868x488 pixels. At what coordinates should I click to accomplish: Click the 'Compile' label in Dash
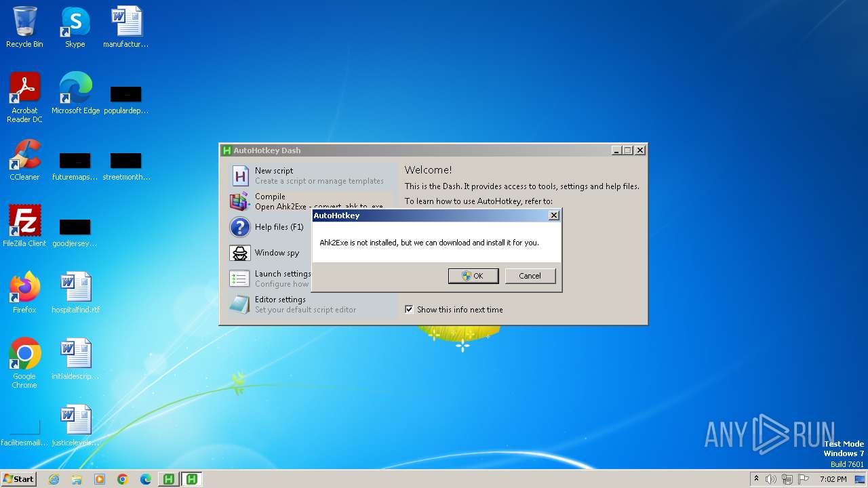[x=270, y=197]
